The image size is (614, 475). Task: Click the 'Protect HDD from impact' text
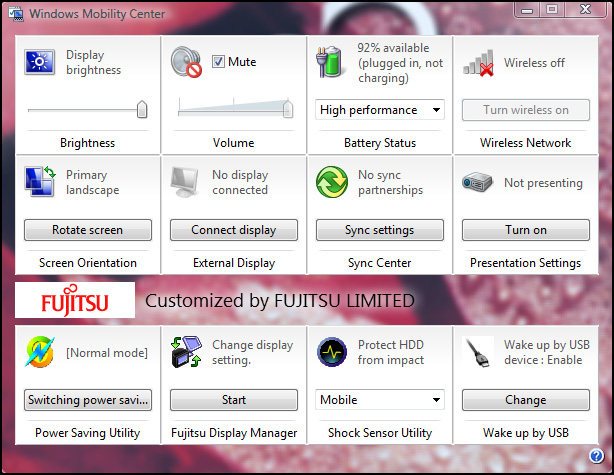[x=391, y=352]
